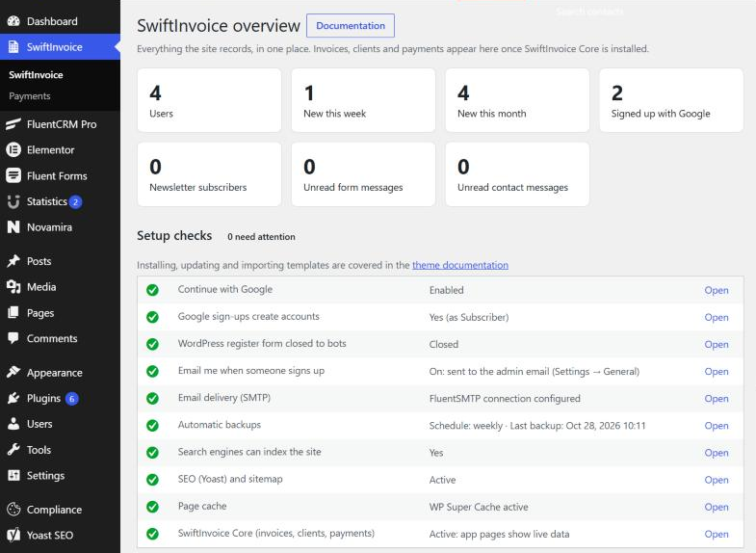Click the Users person icon
Viewport: 756px width, 553px height.
click(13, 424)
